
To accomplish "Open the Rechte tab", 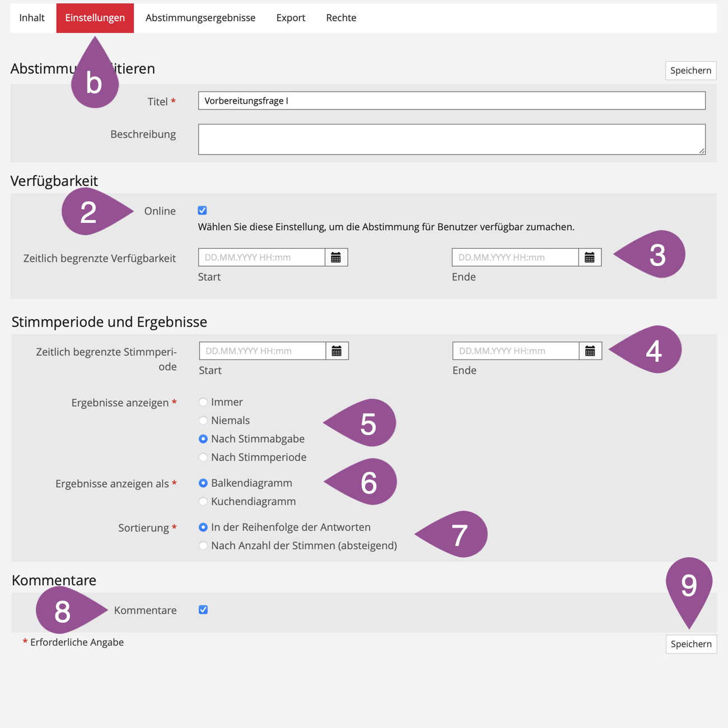I will (341, 18).
